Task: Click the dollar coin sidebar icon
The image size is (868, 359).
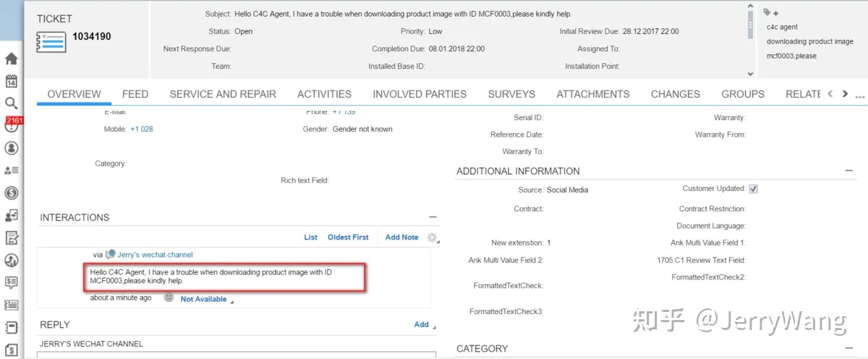Action: (12, 193)
